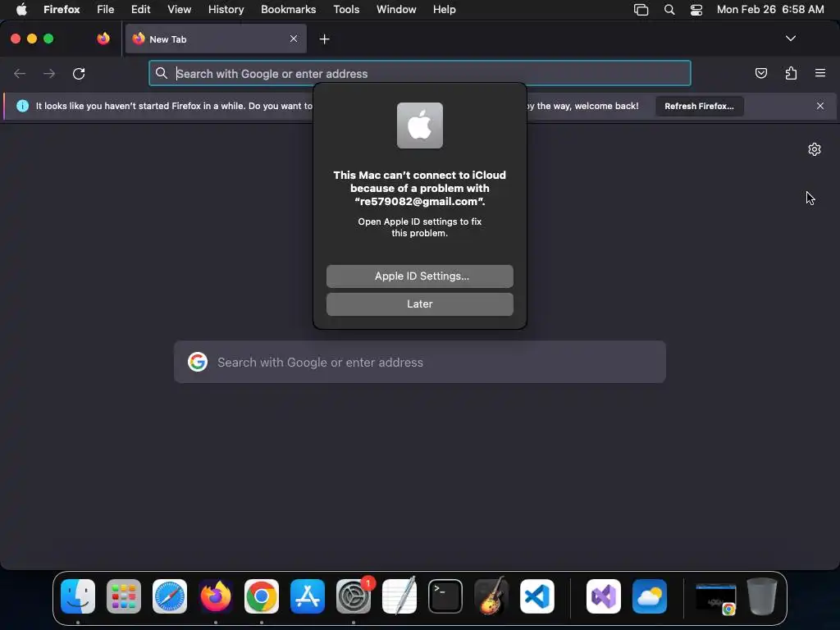Select the New Tab tab
This screenshot has width=840, height=630.
tap(216, 39)
